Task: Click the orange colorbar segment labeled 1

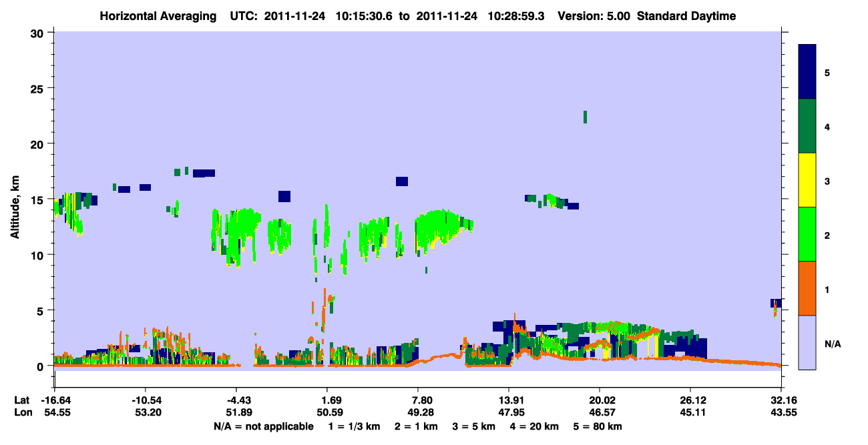Action: point(808,288)
